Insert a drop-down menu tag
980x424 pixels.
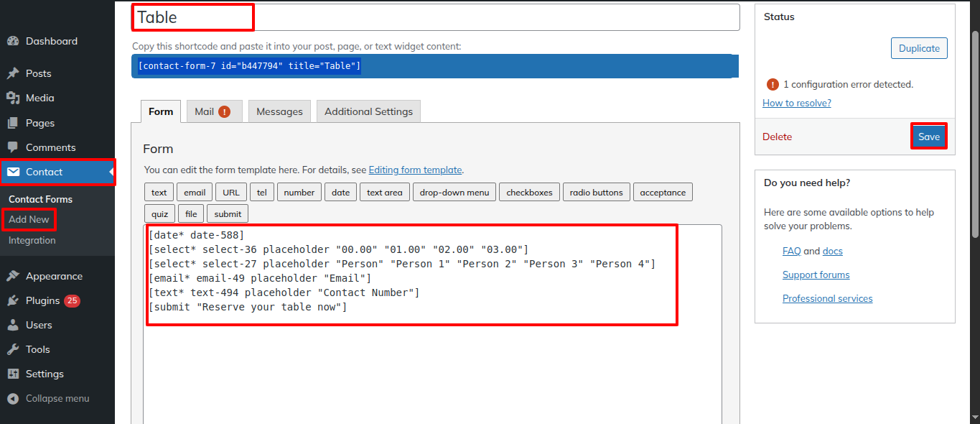pyautogui.click(x=454, y=192)
